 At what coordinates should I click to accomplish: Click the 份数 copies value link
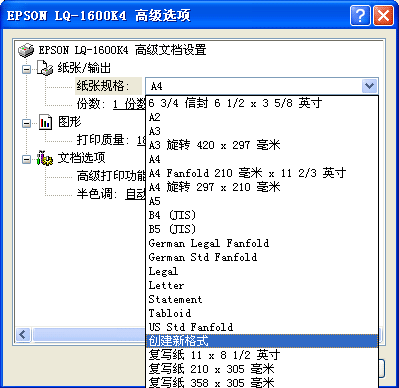[x=129, y=104]
